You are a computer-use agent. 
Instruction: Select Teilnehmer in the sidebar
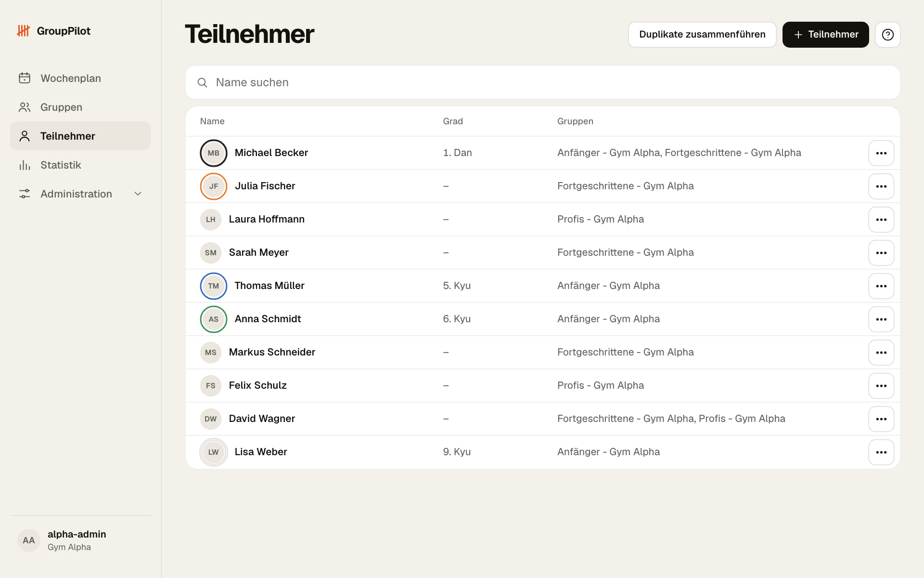coord(80,136)
